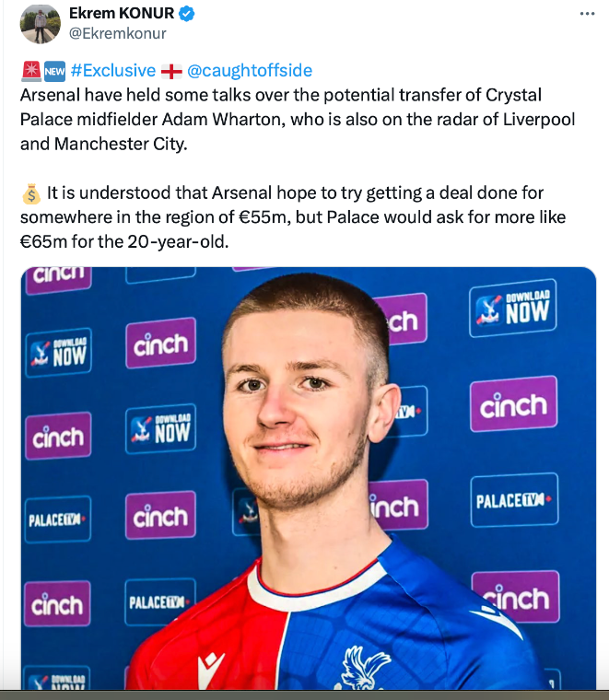
Task: Click the money bag emoji
Action: (x=30, y=193)
